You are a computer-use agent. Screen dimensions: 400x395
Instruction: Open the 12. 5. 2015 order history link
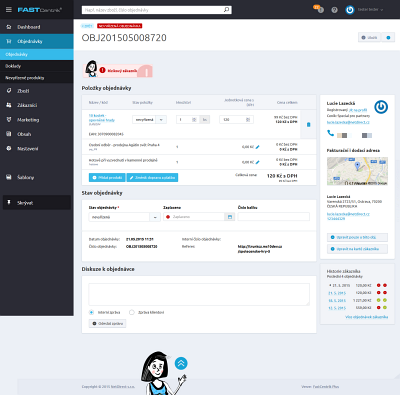point(337,308)
